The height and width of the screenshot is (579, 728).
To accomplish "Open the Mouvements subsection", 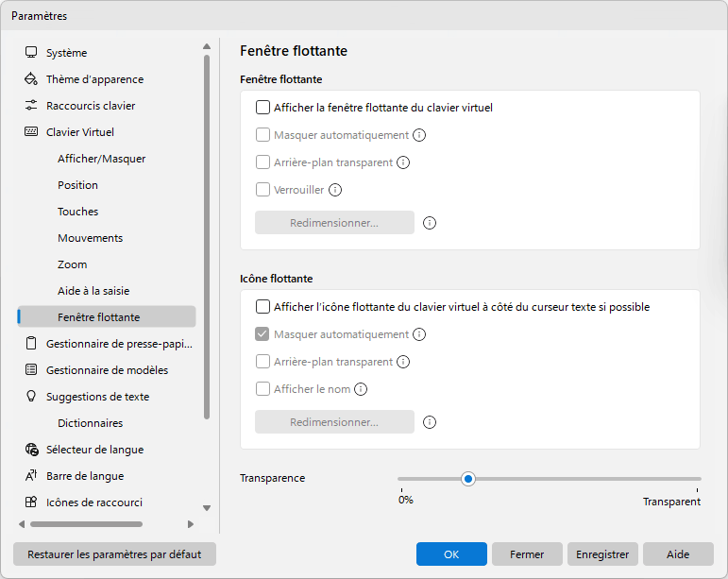I will (107, 238).
